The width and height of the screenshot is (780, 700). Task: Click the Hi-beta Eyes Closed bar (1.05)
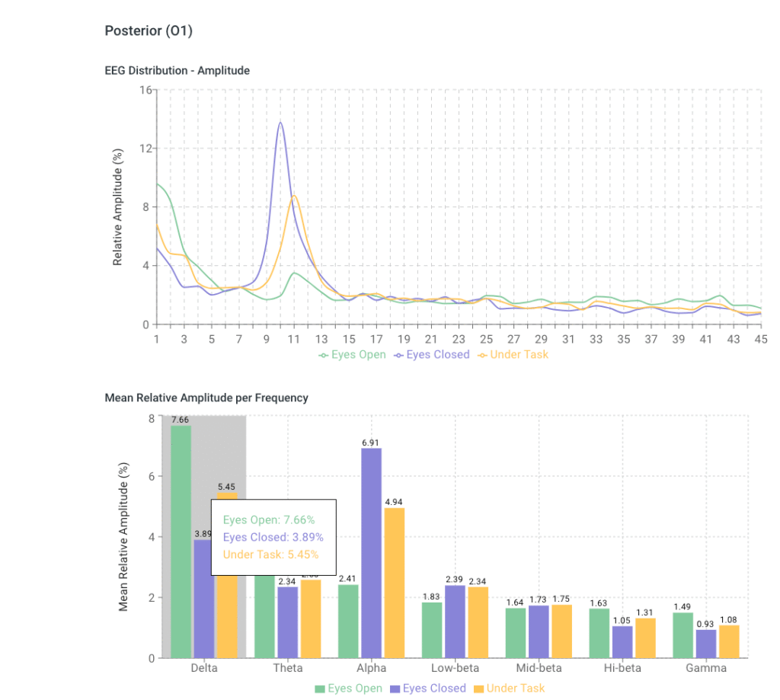[622, 642]
